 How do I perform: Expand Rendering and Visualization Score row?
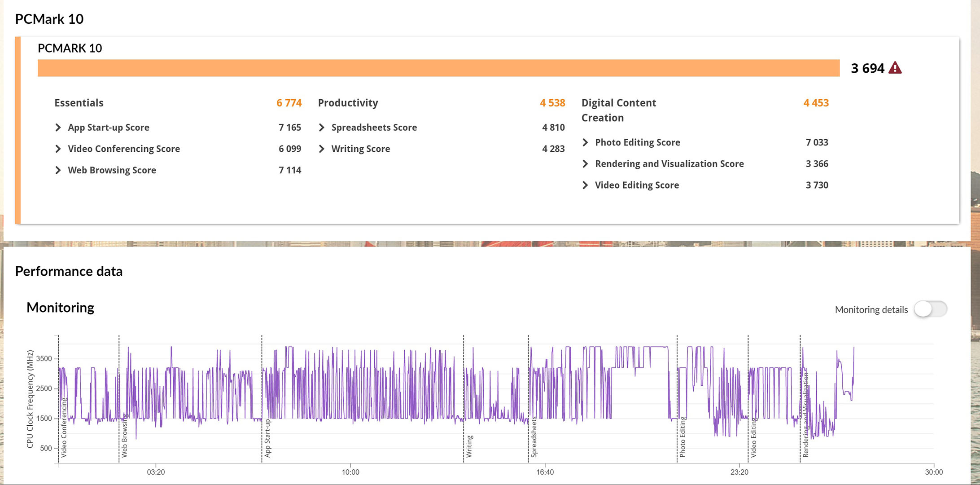[x=585, y=164]
